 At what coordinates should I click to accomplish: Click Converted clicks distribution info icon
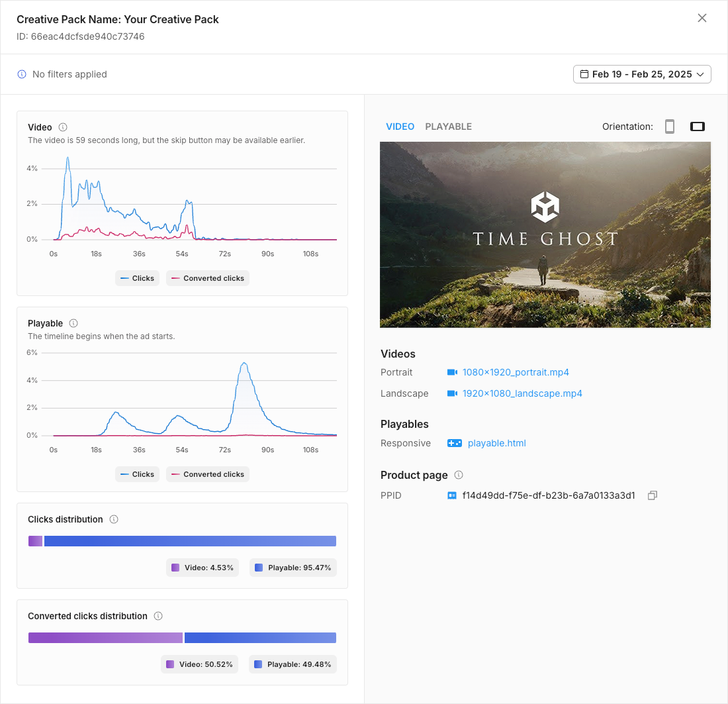tap(158, 616)
